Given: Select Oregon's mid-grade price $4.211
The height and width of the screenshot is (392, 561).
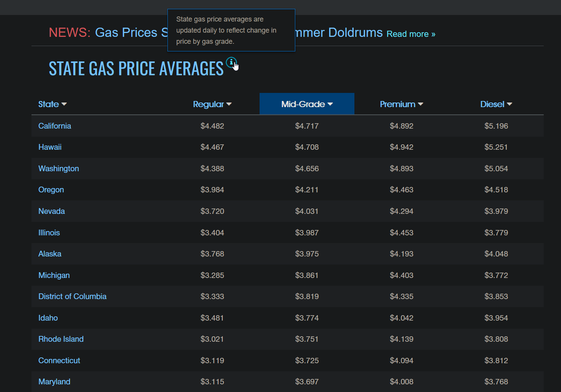Looking at the screenshot, I should (x=307, y=190).
